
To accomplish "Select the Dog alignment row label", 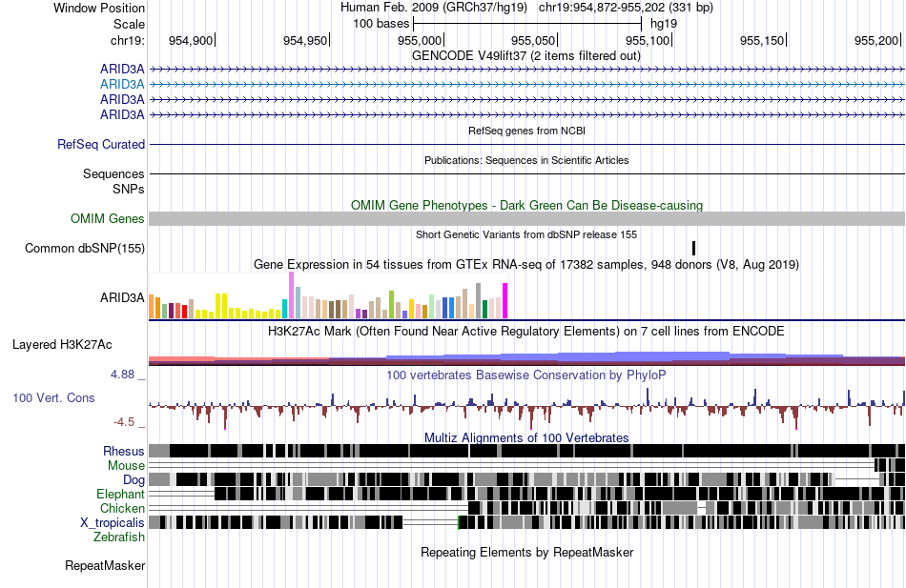I will point(134,480).
